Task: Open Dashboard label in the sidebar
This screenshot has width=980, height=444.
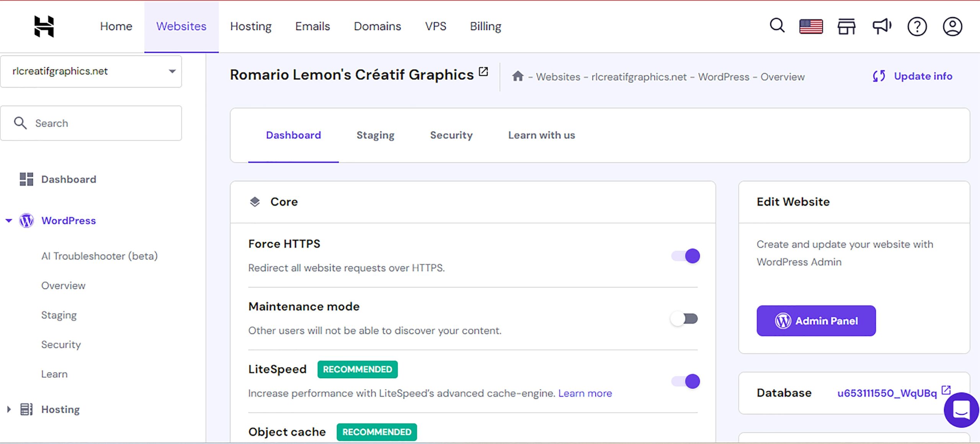Action: click(x=69, y=179)
